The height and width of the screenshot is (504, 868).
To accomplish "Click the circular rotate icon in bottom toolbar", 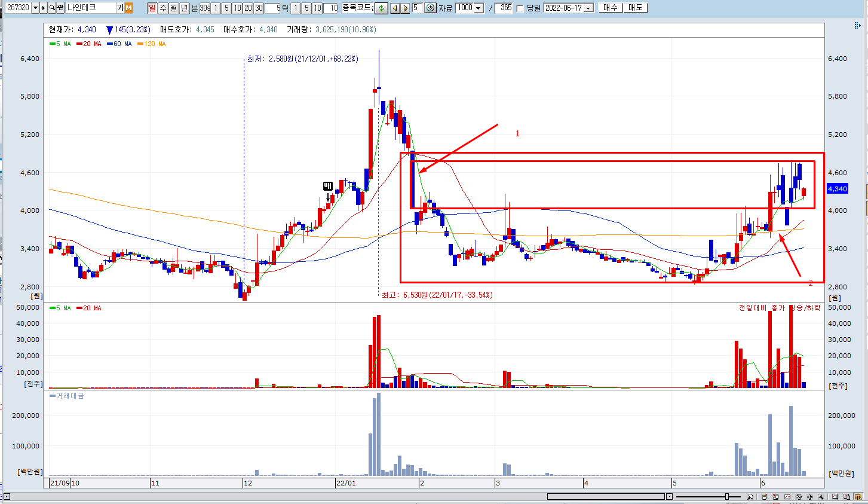I will 799,497.
